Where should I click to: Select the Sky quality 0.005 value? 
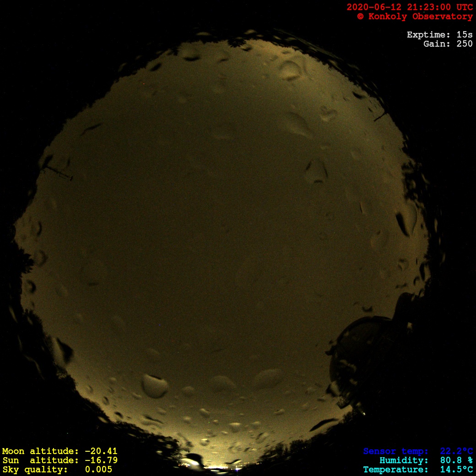click(57, 470)
